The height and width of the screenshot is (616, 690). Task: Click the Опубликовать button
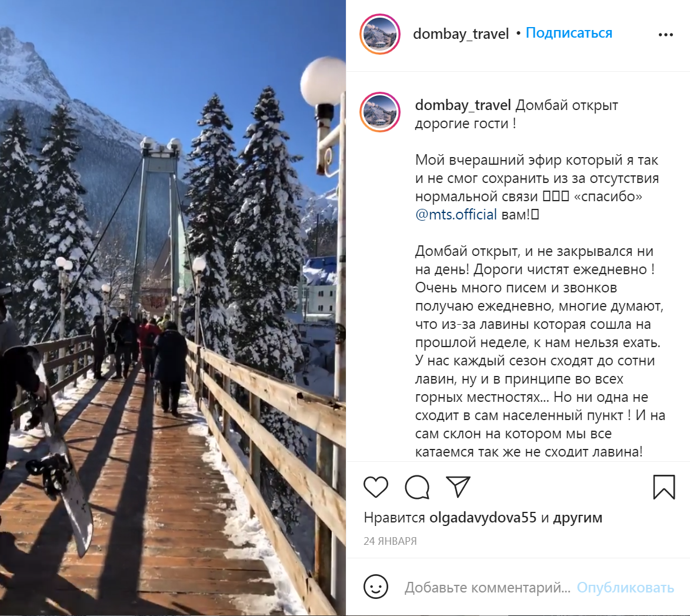point(625,587)
